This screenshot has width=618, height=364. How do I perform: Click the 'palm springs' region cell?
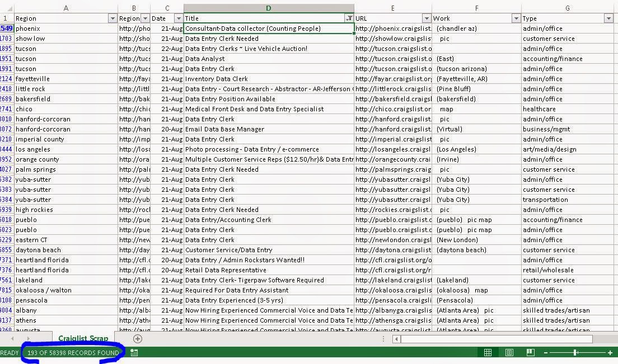click(x=66, y=169)
